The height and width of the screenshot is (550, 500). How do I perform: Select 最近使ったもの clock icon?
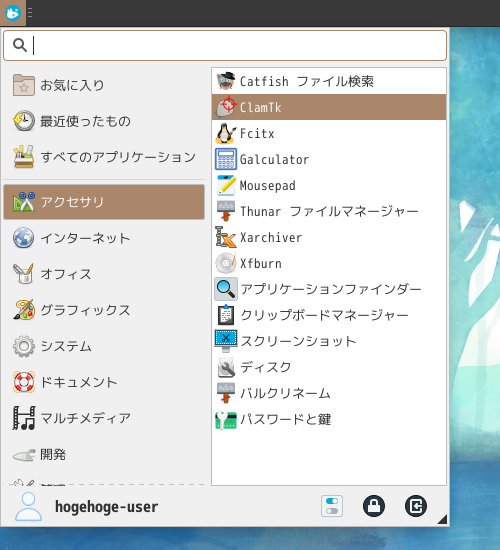point(24,121)
